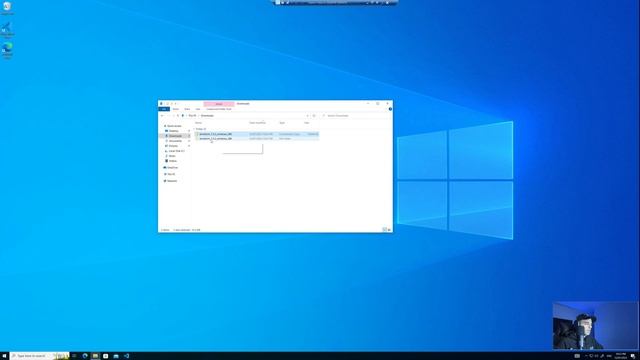The image size is (640, 360).
Task: Switch to large icons view toggle
Action: pos(389,230)
